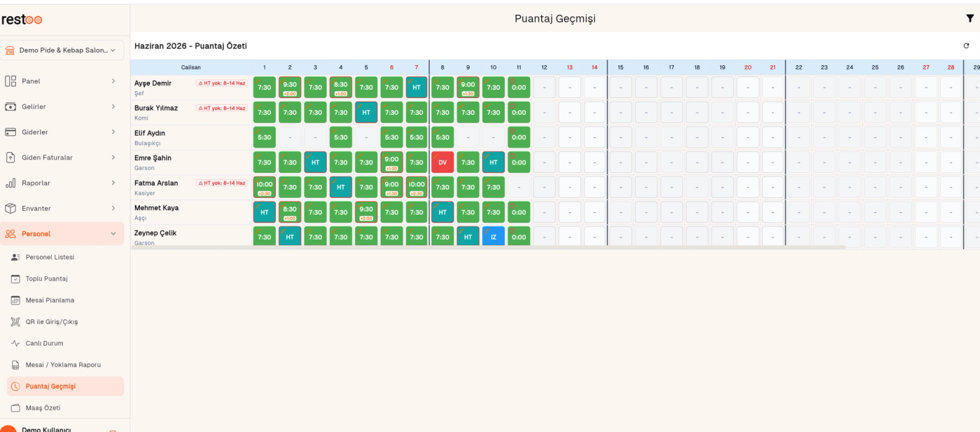The height and width of the screenshot is (432, 980).
Task: Click the Toplu Puantaj checkbox icon
Action: pyautogui.click(x=15, y=279)
